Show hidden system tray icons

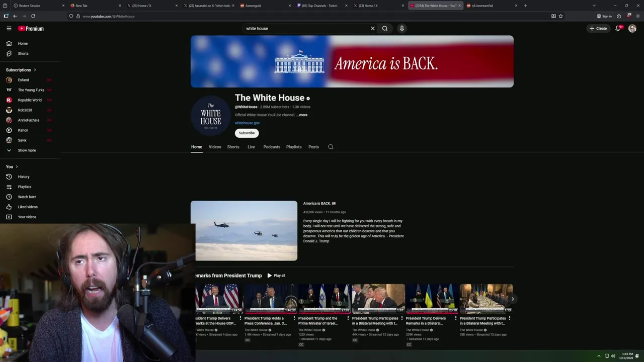(599, 356)
